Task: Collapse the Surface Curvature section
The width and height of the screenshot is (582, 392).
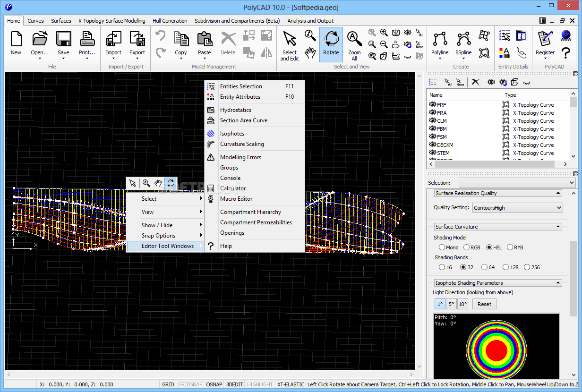Action: click(x=559, y=227)
